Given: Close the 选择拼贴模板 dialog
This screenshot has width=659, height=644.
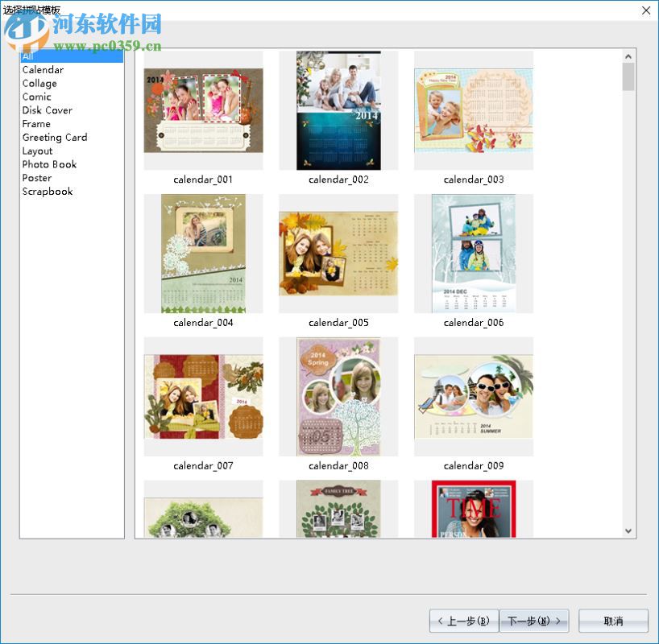Looking at the screenshot, I should pyautogui.click(x=646, y=10).
